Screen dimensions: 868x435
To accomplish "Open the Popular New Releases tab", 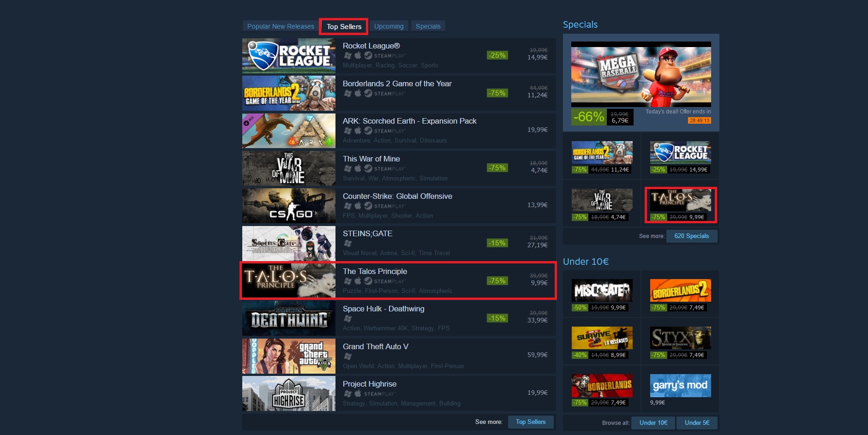I will pos(281,26).
